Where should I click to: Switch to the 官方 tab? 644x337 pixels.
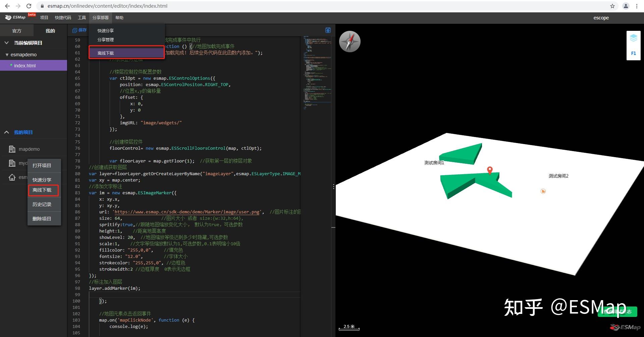click(x=17, y=31)
